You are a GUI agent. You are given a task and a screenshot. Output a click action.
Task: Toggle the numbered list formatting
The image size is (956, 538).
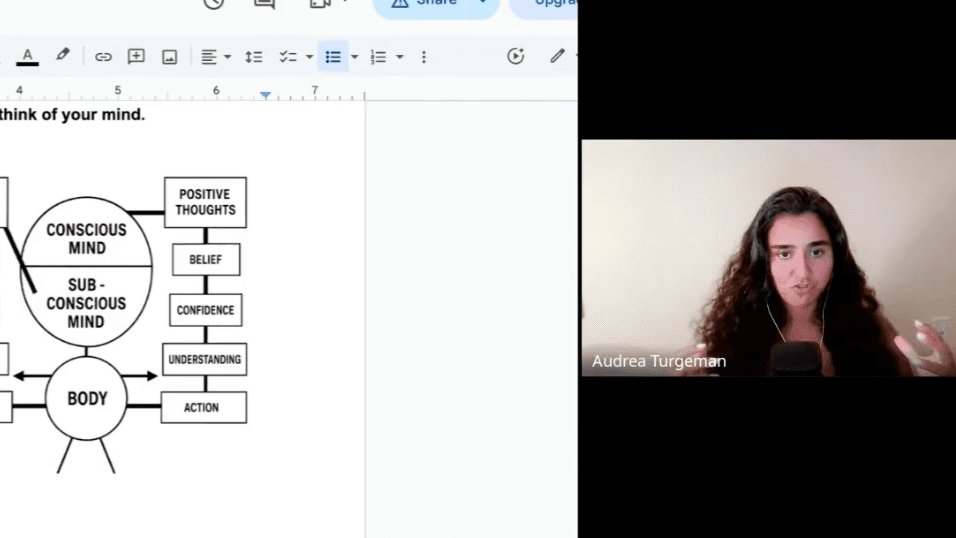378,57
